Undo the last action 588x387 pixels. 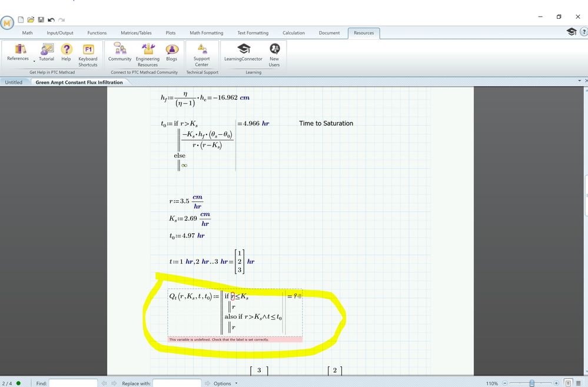[x=51, y=19]
